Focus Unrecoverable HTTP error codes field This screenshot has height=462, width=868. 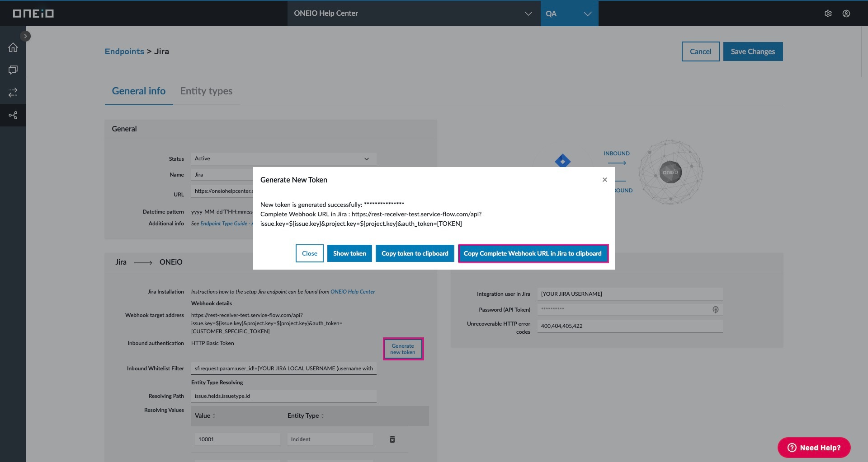(x=630, y=326)
